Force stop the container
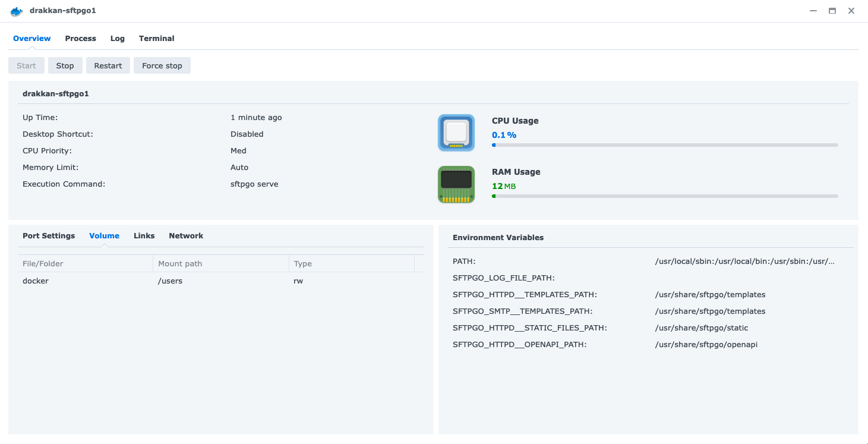The image size is (868, 444). tap(162, 65)
